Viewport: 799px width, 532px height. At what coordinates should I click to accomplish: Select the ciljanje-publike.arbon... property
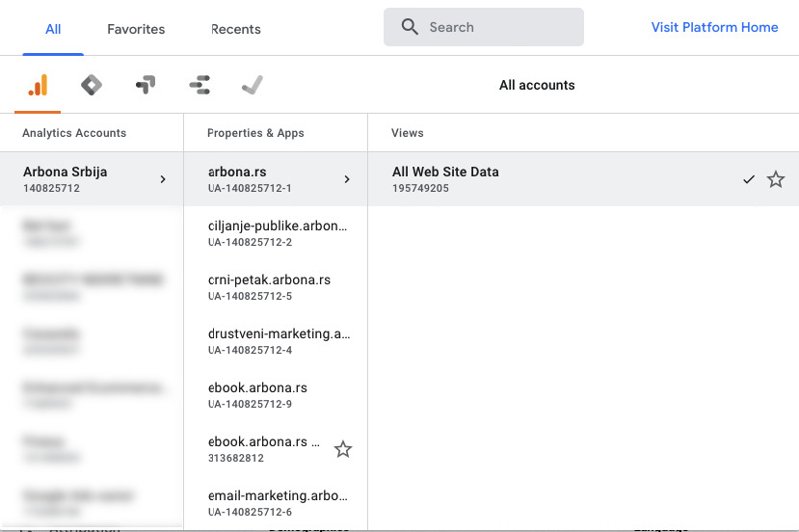pyautogui.click(x=276, y=233)
